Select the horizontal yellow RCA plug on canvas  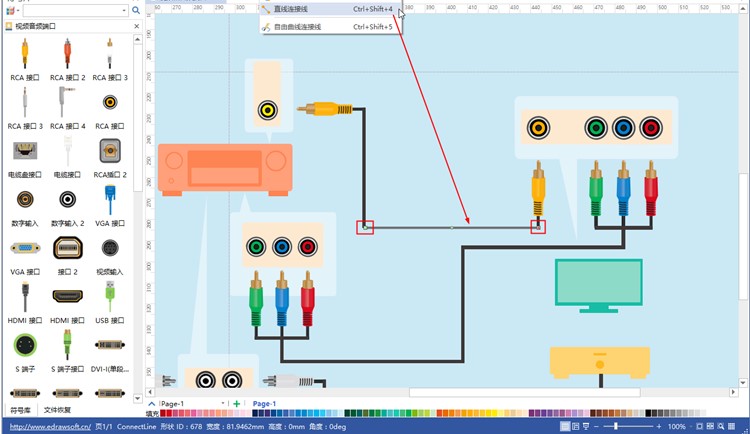325,110
